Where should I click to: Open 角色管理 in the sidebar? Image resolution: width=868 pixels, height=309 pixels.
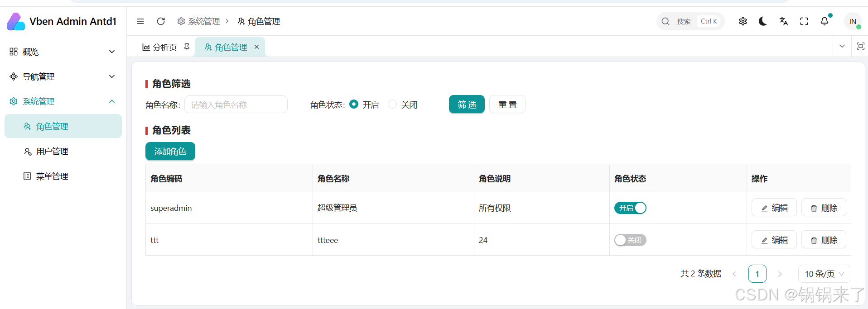pos(63,126)
